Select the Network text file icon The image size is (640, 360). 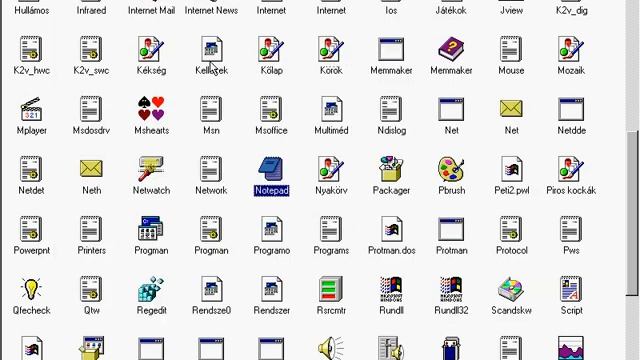coord(211,169)
